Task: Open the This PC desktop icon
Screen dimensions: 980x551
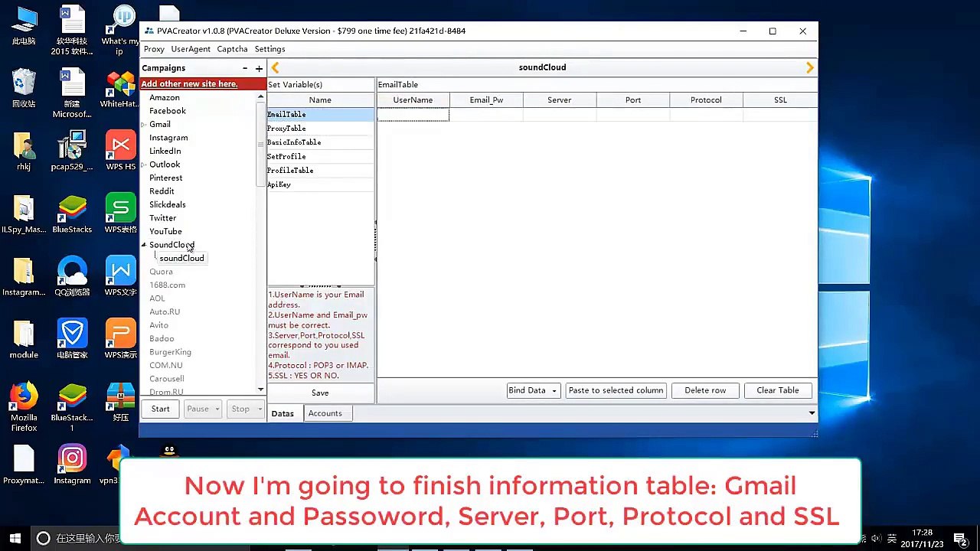Action: click(x=24, y=25)
